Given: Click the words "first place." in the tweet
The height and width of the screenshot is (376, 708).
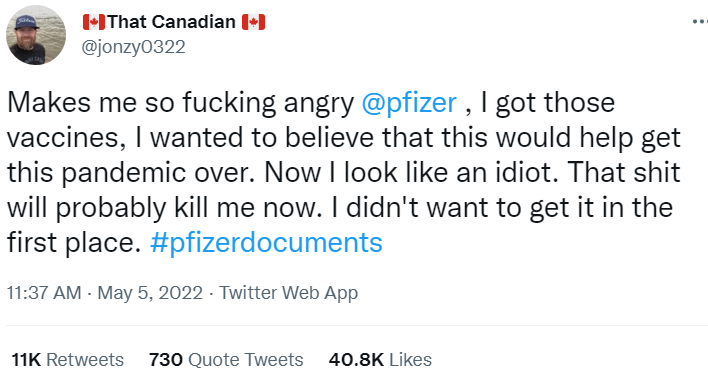Looking at the screenshot, I should pos(74,243).
